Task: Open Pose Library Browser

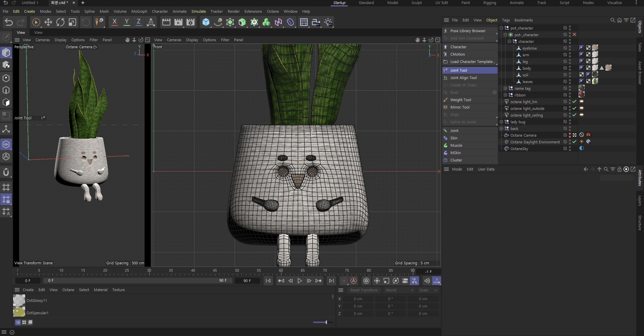Action: [x=470, y=31]
